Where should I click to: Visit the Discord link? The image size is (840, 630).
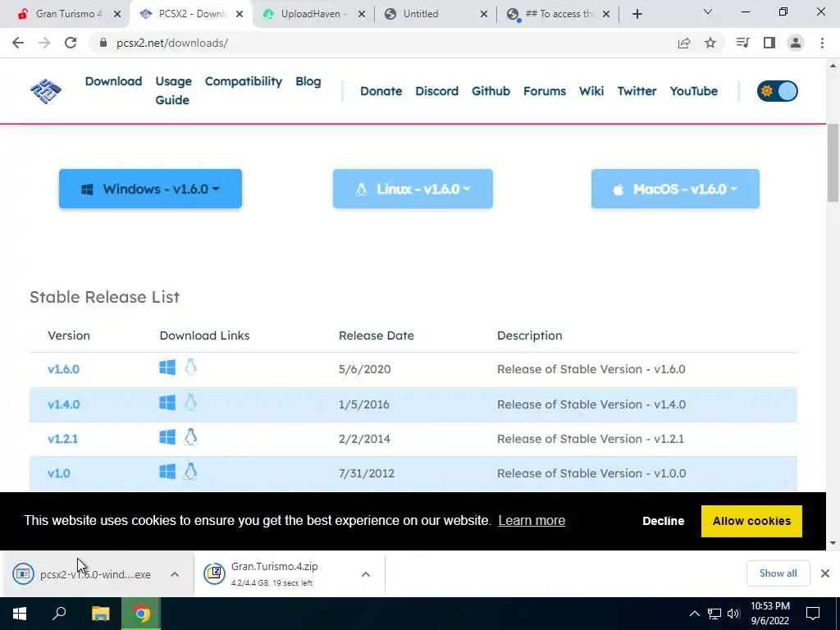tap(436, 91)
